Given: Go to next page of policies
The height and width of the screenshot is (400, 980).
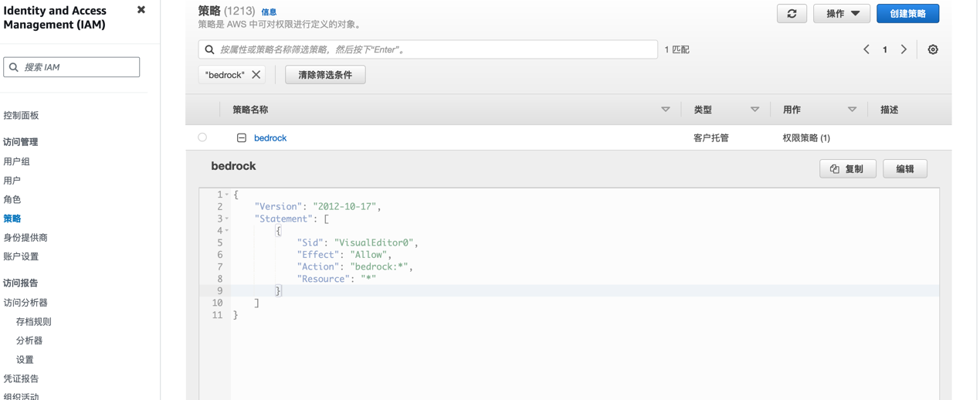Looking at the screenshot, I should [904, 49].
